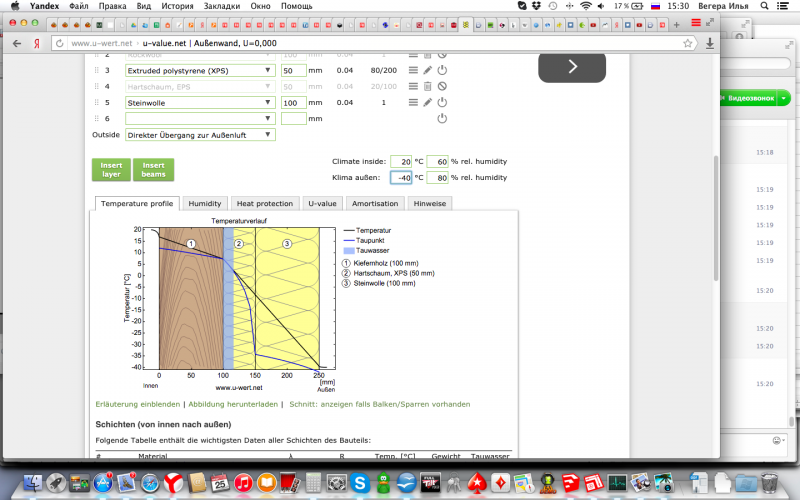This screenshot has height=500, width=800.
Task: Open the Закладки menu
Action: pyautogui.click(x=221, y=6)
